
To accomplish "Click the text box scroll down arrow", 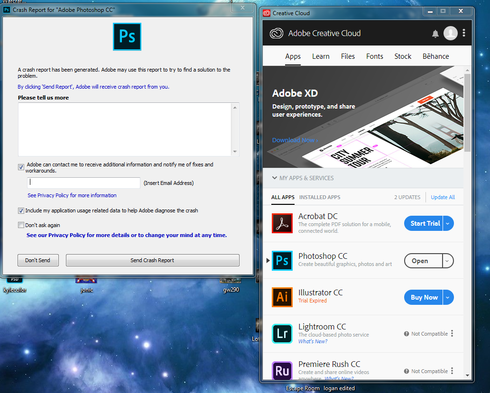I will pos(235,151).
